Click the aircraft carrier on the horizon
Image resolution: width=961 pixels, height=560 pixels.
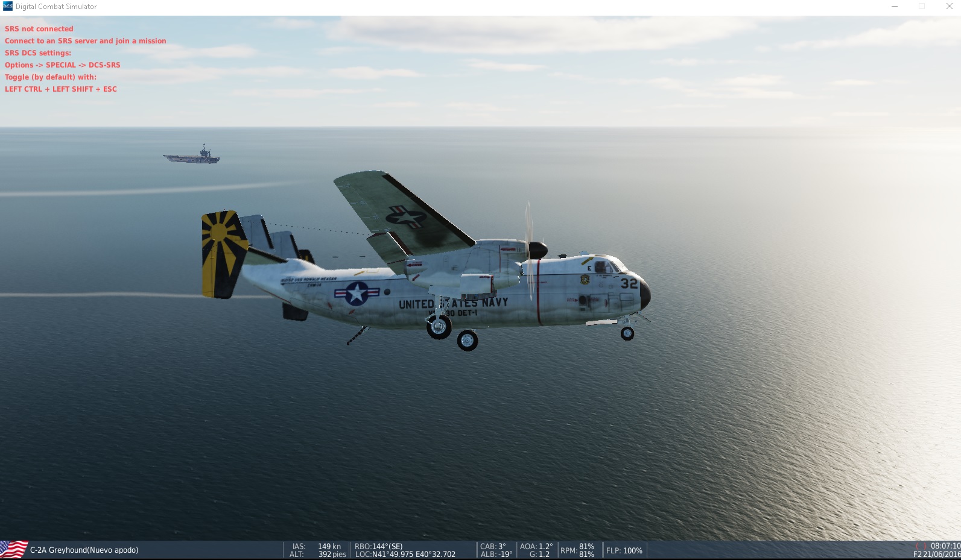[192, 156]
